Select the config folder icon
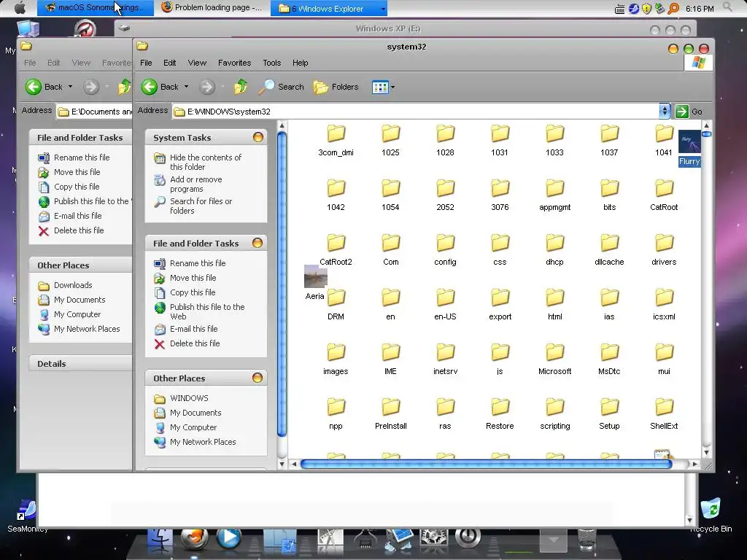 point(445,244)
